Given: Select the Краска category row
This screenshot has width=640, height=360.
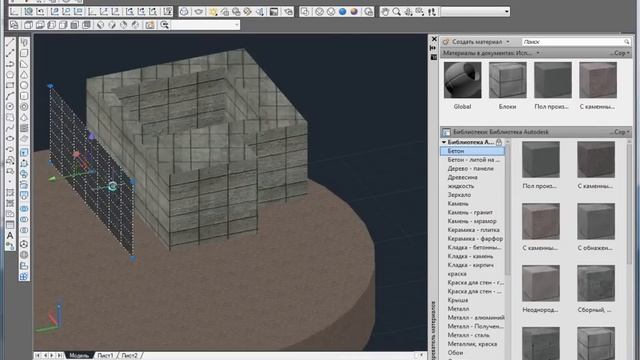Looking at the screenshot, I should (x=457, y=273).
